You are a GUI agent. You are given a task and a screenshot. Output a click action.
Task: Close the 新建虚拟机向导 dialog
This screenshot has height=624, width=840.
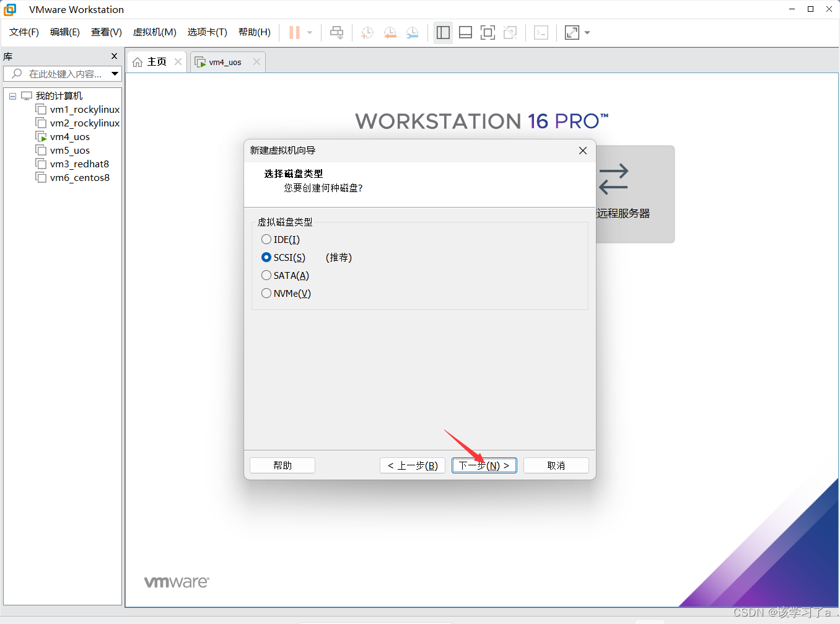pos(583,151)
